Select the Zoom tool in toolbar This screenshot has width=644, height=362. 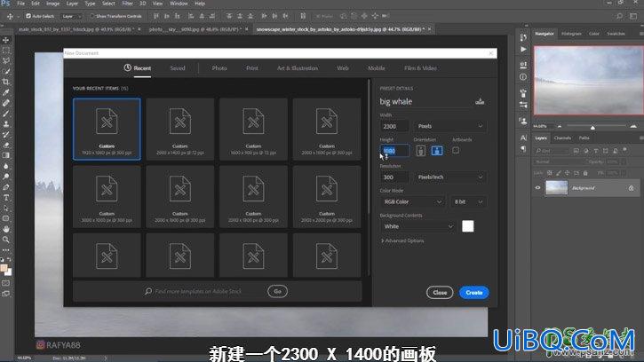[6, 240]
